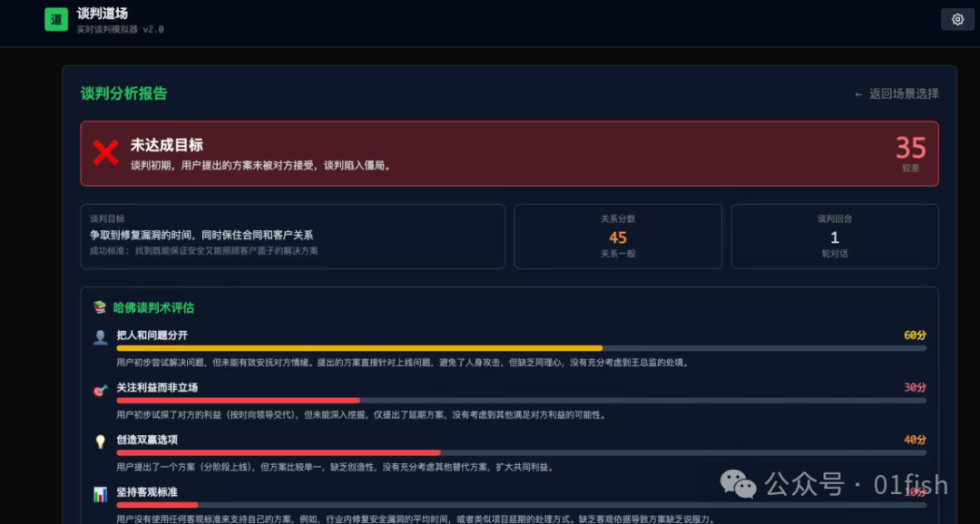Screen dimensions: 980x524
Task: Click the red X failure icon
Action: pyautogui.click(x=105, y=153)
